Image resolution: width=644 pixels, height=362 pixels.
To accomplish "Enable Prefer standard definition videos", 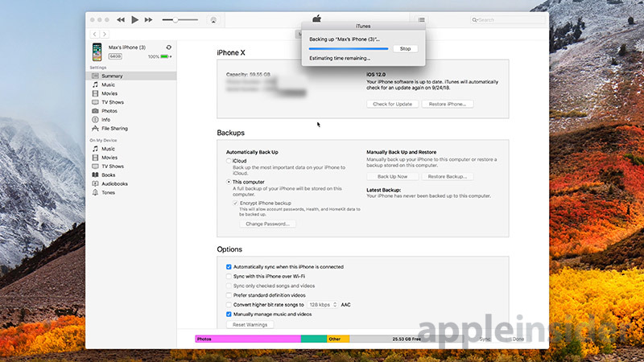I will coord(229,295).
